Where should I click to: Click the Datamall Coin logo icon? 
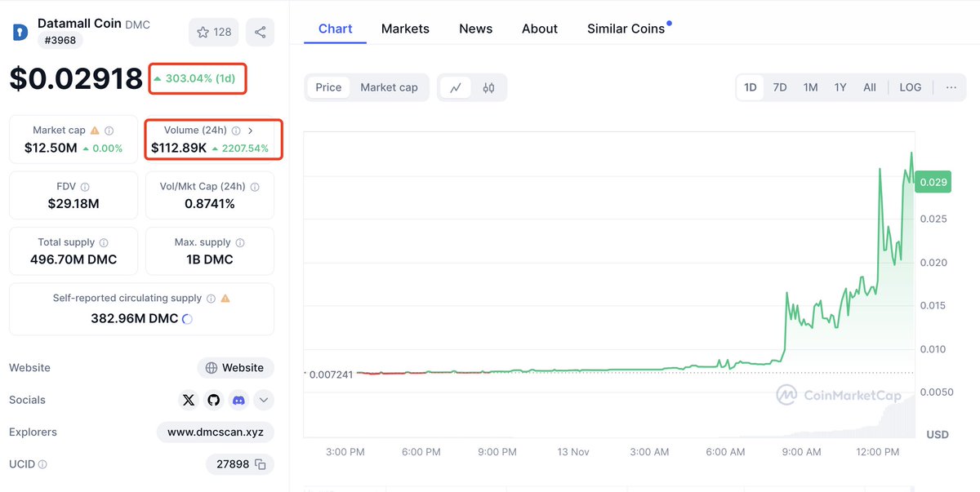pos(20,33)
